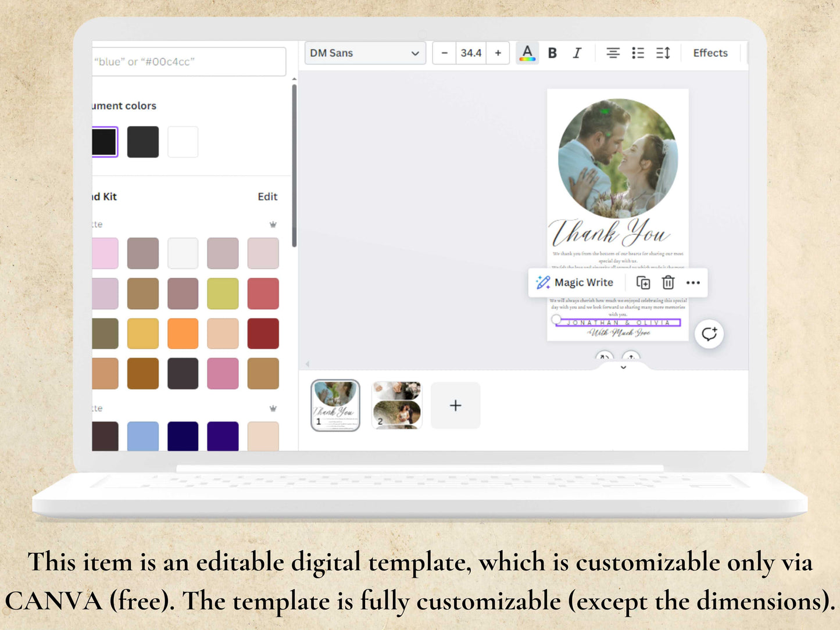Screen dimensions: 840x630
Task: Increase font size with plus button
Action: point(498,53)
